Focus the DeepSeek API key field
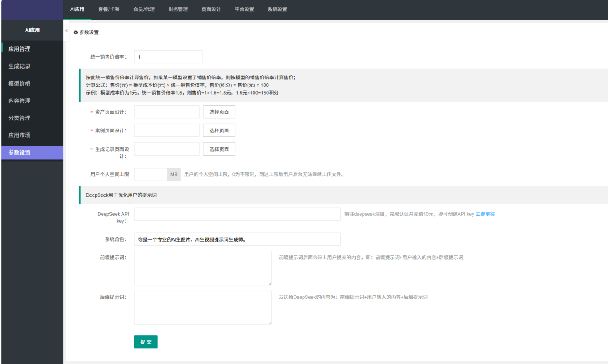 point(238,214)
